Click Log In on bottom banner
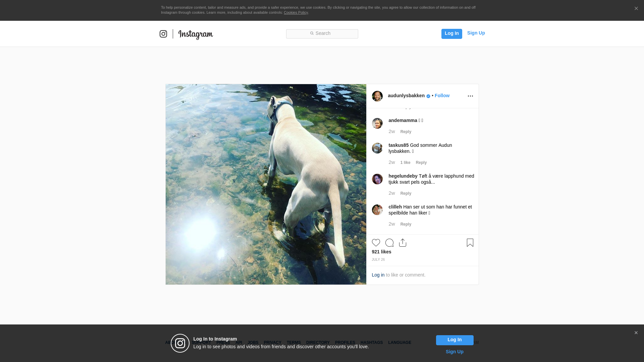The height and width of the screenshot is (362, 644). coord(454,340)
